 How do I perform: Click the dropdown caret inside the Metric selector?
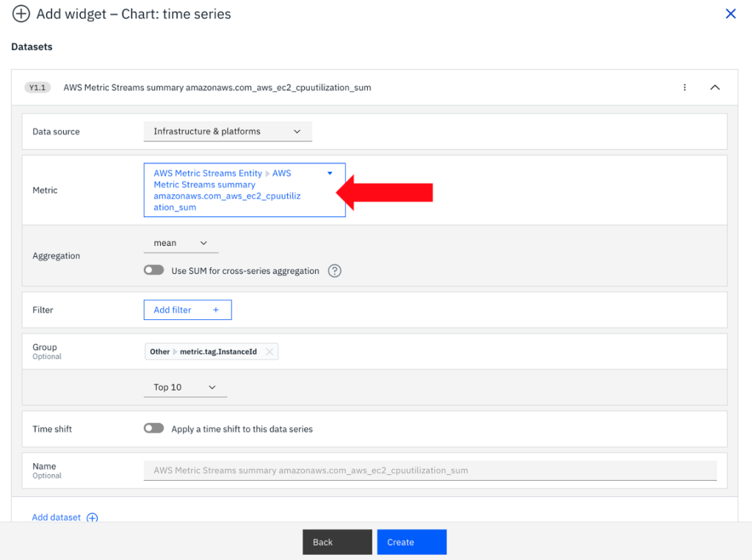point(330,172)
